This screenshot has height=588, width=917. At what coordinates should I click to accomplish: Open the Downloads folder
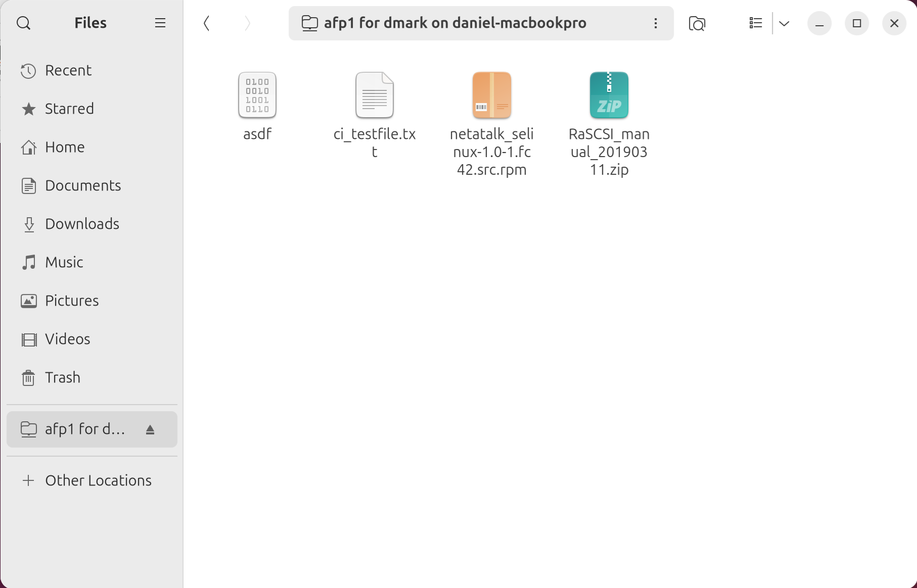[x=82, y=224]
